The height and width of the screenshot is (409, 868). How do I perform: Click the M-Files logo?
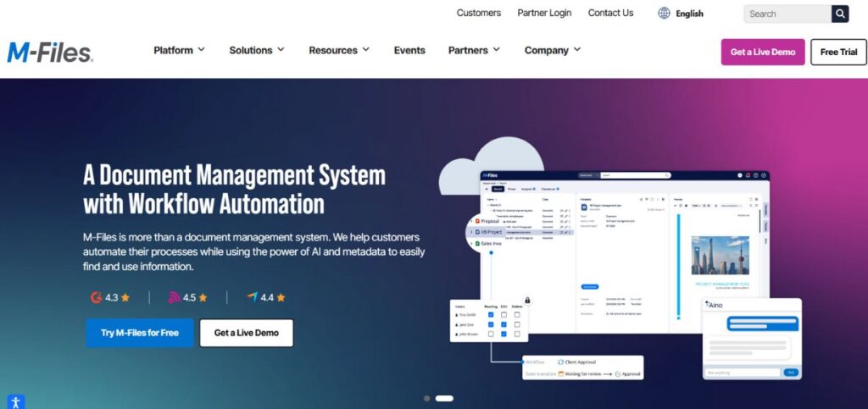[49, 52]
